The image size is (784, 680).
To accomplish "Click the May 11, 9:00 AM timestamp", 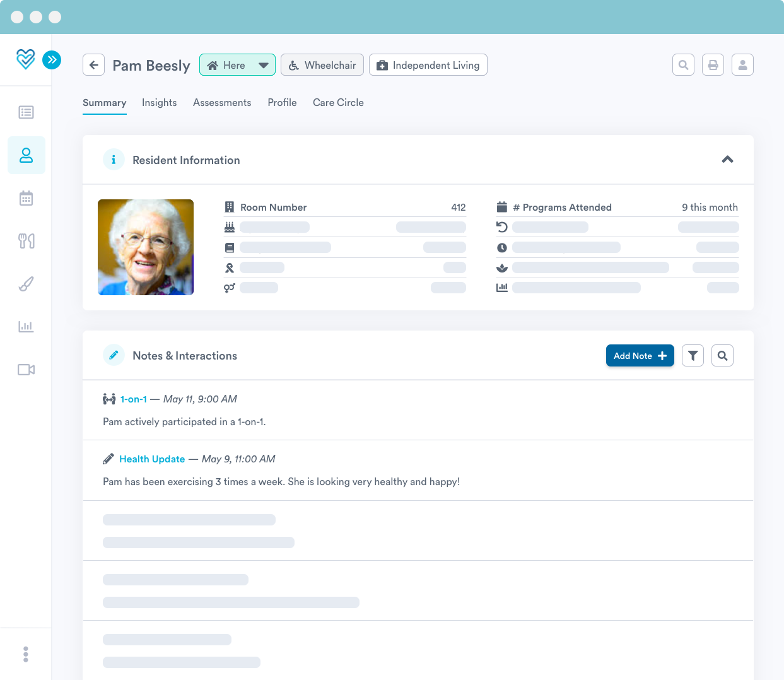I will [x=200, y=399].
